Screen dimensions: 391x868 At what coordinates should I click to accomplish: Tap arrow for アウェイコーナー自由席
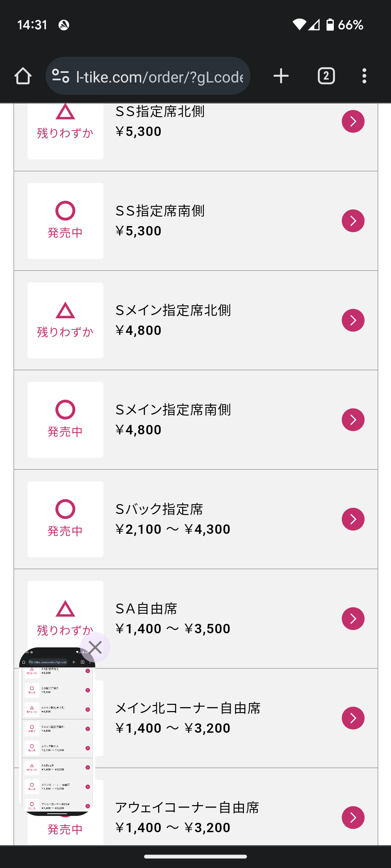click(x=353, y=817)
